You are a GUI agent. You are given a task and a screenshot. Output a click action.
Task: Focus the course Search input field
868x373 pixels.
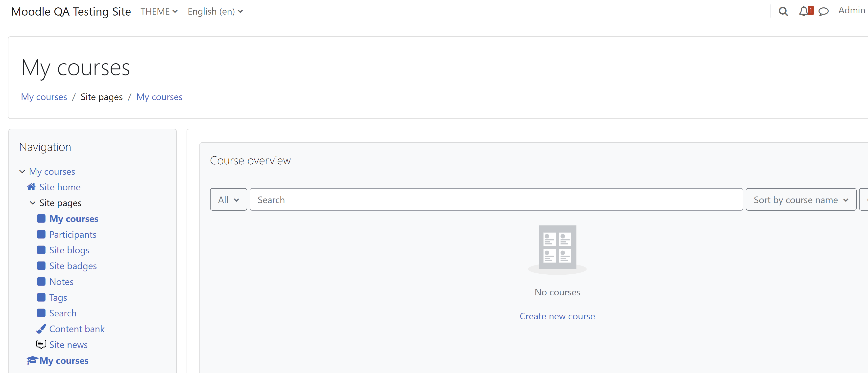pos(496,200)
